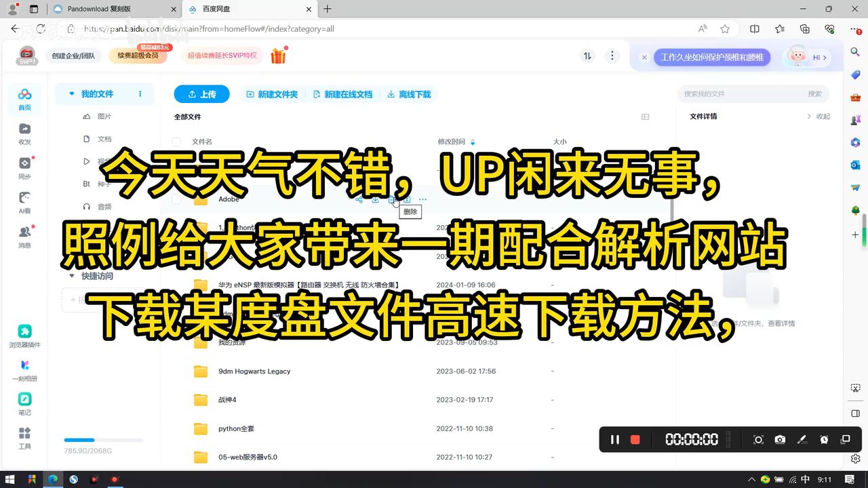Open Edge sidebar settings gear

click(856, 459)
